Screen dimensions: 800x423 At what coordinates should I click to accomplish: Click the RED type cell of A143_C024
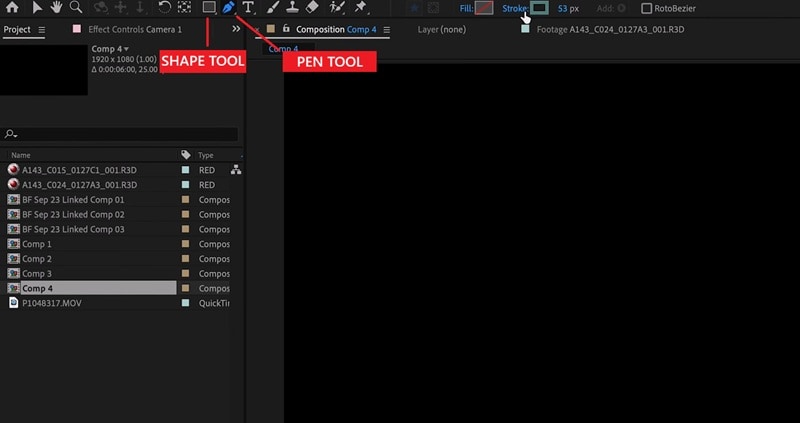[x=207, y=185]
